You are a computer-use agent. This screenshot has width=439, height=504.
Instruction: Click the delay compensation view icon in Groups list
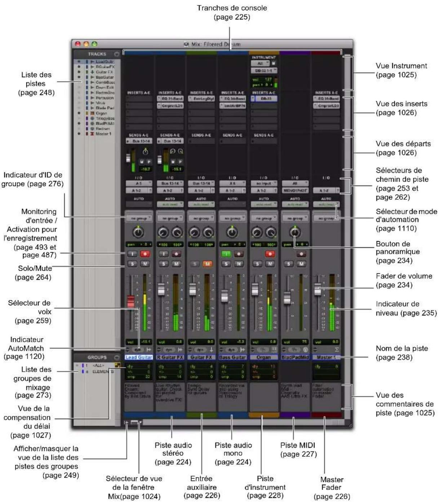pos(118,365)
